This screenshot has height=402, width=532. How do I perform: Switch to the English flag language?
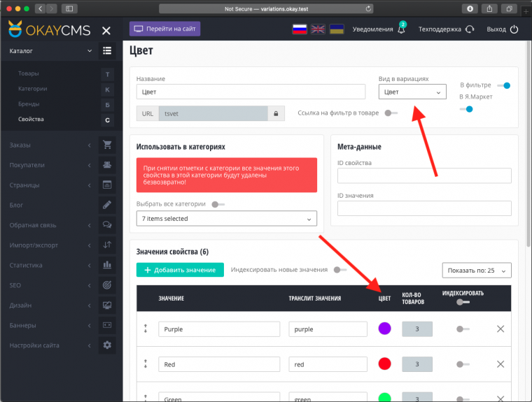point(318,29)
